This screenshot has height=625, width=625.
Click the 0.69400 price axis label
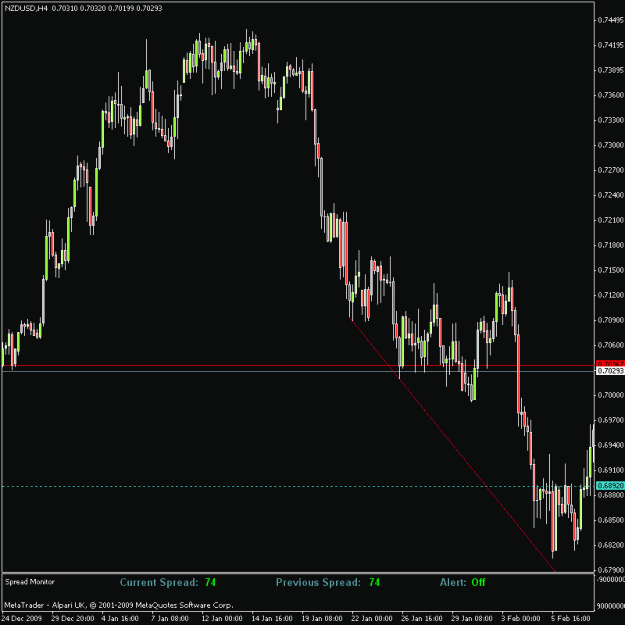(x=610, y=445)
